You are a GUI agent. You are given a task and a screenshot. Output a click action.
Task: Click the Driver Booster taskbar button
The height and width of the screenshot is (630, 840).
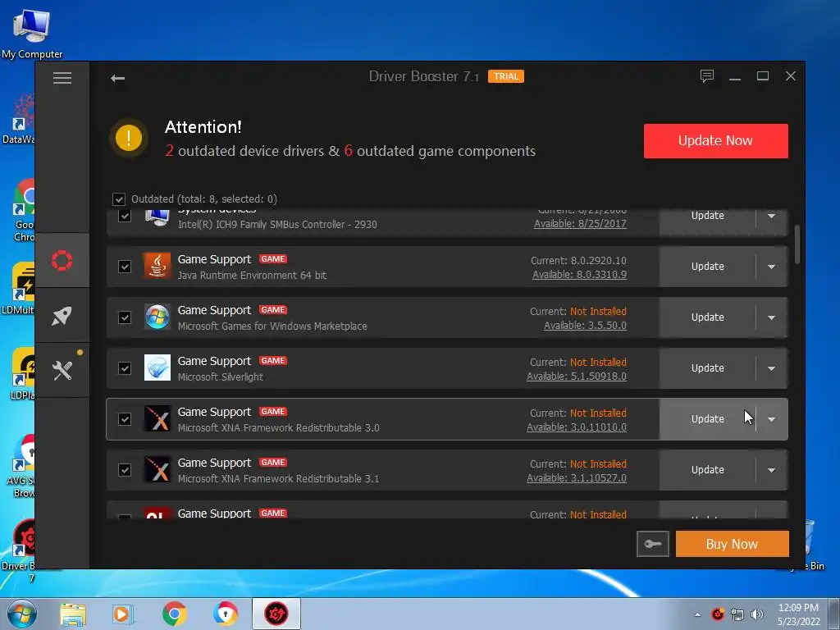tap(276, 614)
